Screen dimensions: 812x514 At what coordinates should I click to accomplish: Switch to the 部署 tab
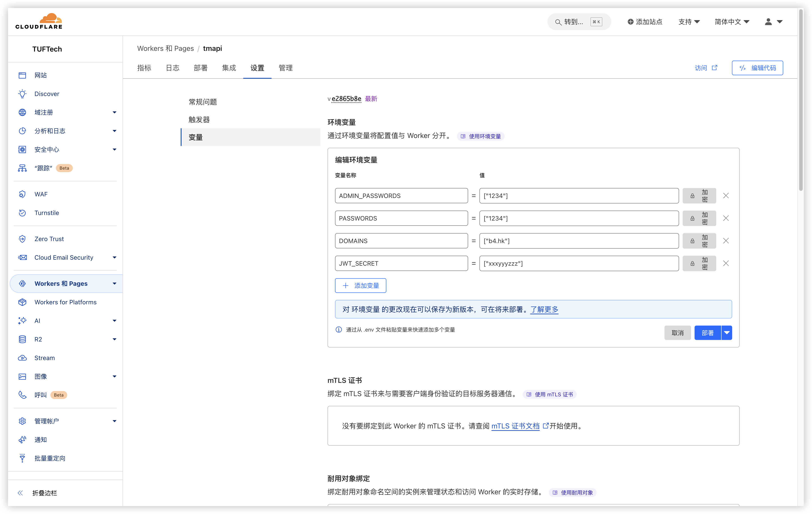coord(201,68)
